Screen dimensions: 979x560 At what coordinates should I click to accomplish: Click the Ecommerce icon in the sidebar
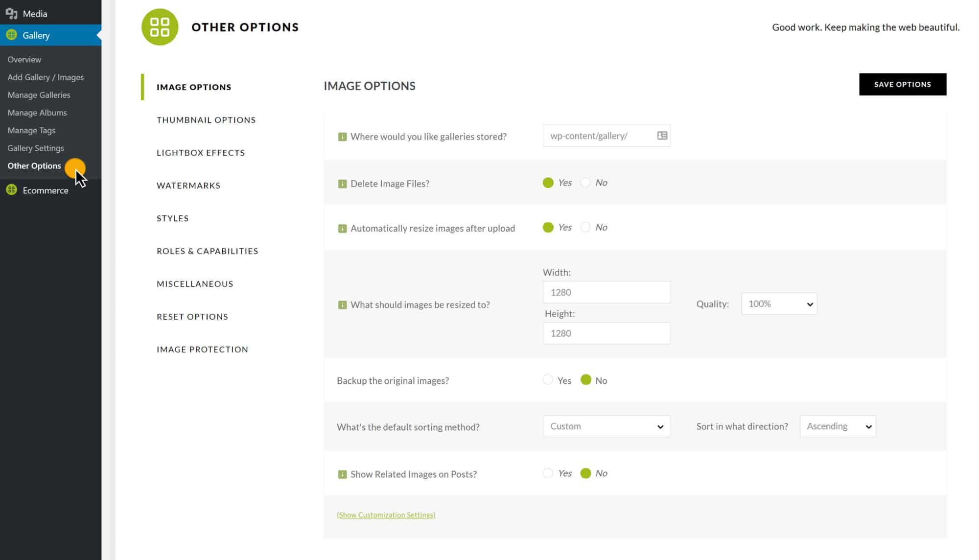(x=11, y=190)
